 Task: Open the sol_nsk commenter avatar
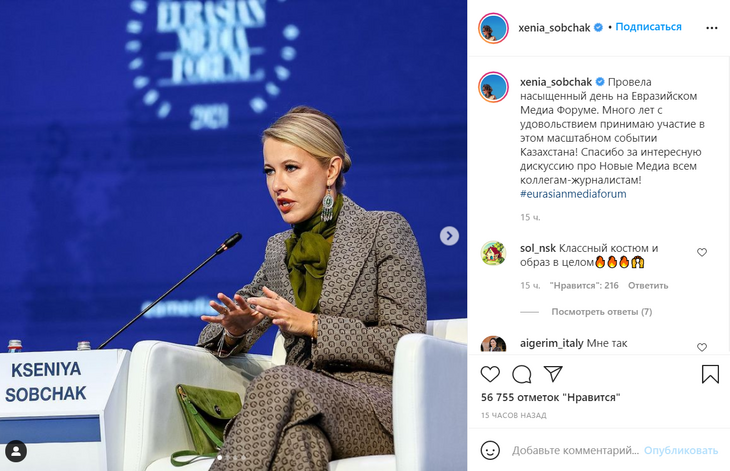(x=493, y=253)
